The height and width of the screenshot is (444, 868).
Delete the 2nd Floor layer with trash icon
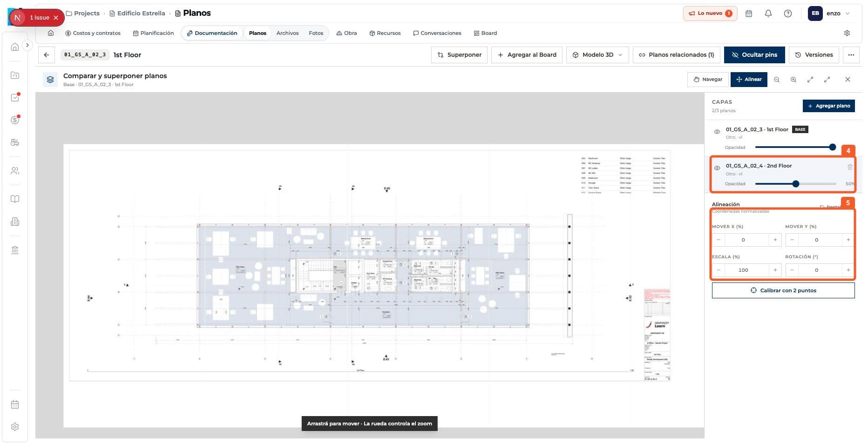[x=850, y=167]
